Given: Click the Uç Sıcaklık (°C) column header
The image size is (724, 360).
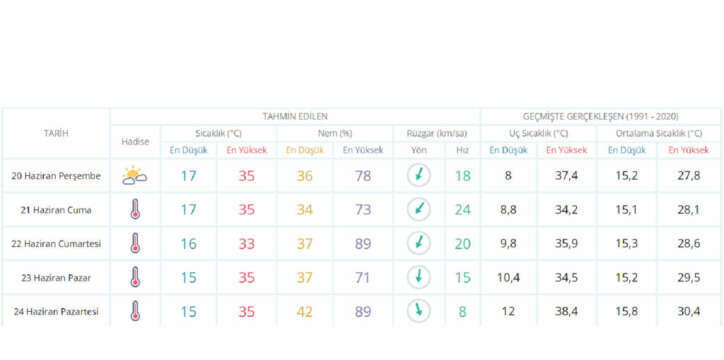Looking at the screenshot, I should click(x=538, y=133).
